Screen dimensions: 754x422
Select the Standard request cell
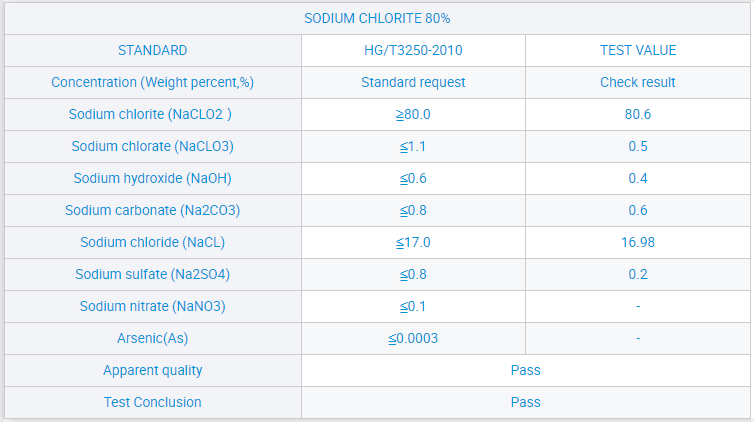413,82
